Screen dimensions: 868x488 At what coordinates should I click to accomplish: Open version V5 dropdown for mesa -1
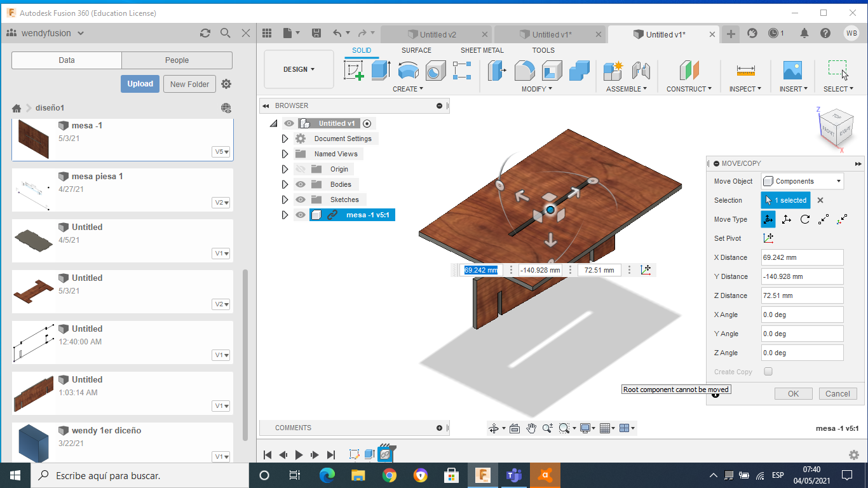(222, 152)
